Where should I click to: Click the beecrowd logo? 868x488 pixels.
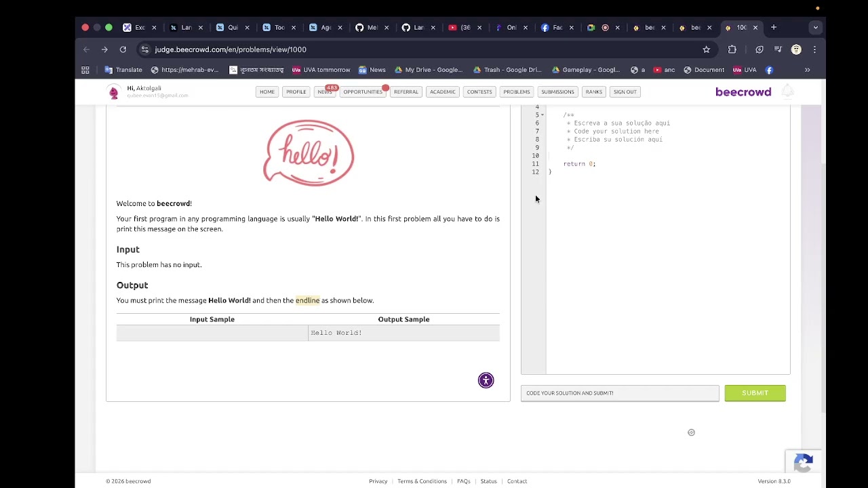pyautogui.click(x=743, y=92)
